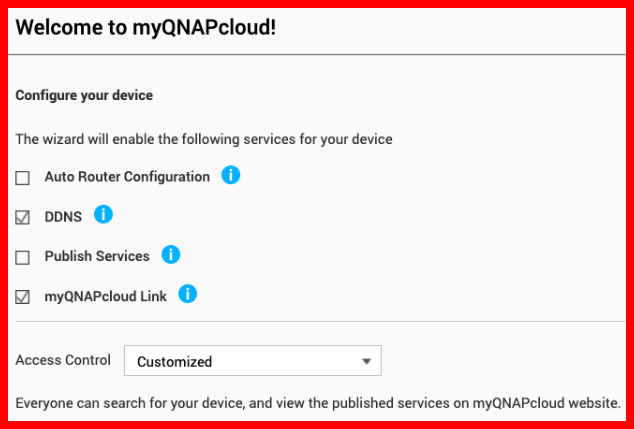
Task: Click the Access Control field label
Action: tap(63, 360)
